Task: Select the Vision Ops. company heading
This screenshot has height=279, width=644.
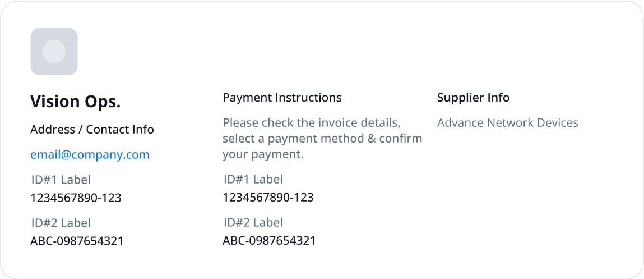Action: tap(76, 102)
